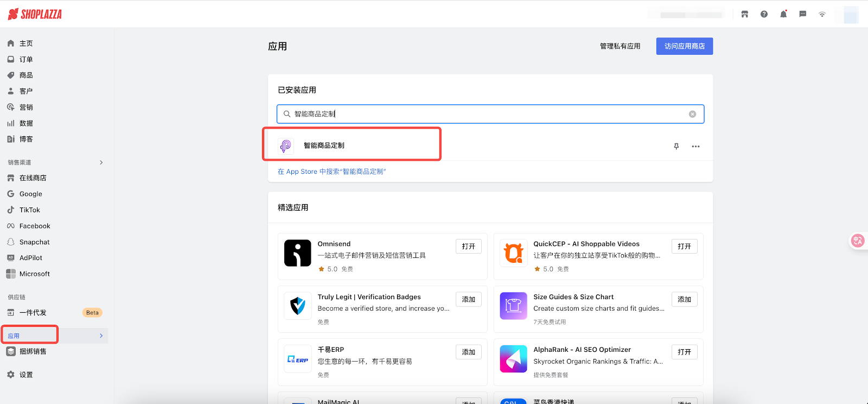Open the chat message icon in header

pos(803,14)
